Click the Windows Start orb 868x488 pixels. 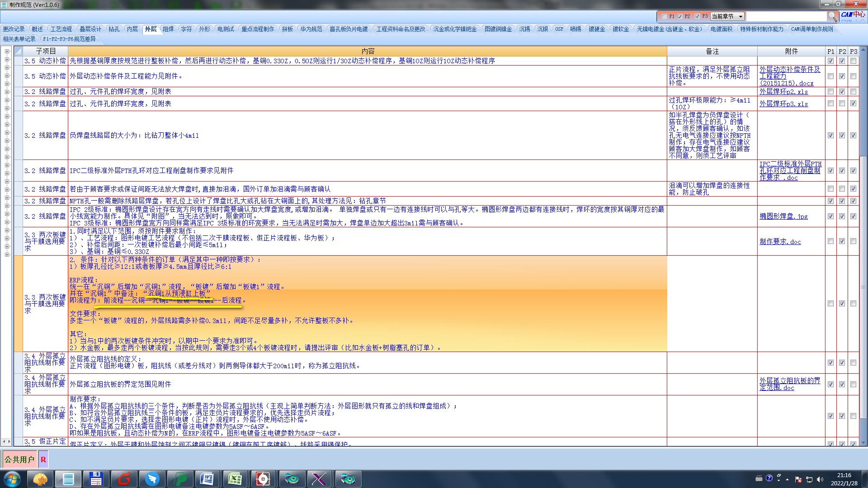(x=12, y=479)
